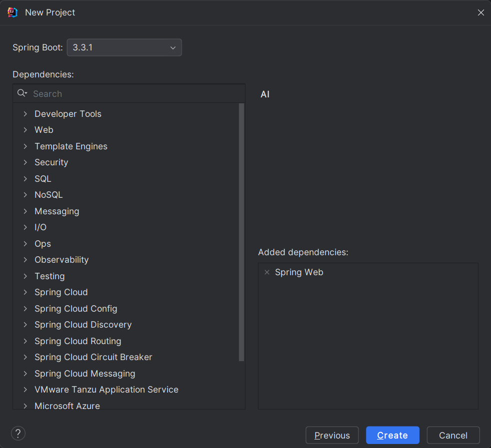This screenshot has width=491, height=448.
Task: Remove Spring Web dependency via x icon
Action: [267, 272]
